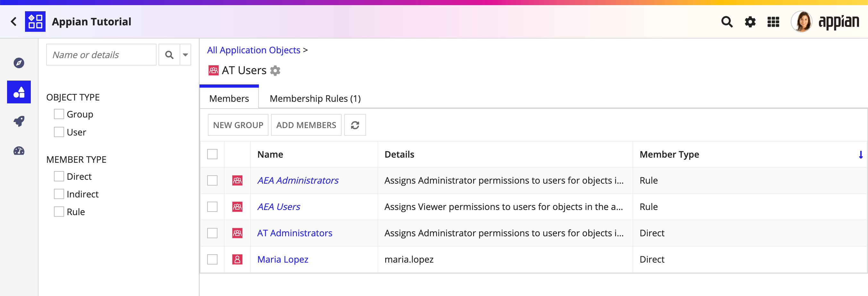Open the Membership Rules (1) tab
The width and height of the screenshot is (868, 296).
point(315,99)
